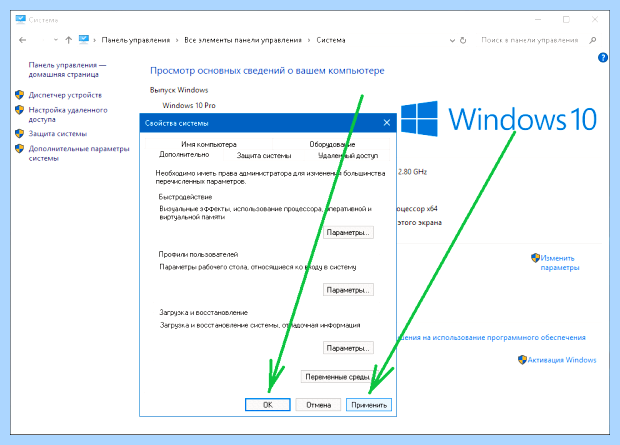620x445 pixels.
Task: Click the Выпуск Windows section label
Action: [x=179, y=90]
